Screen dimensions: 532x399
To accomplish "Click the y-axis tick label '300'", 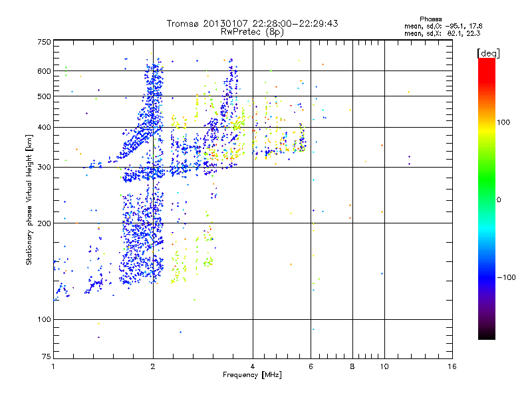I will pyautogui.click(x=44, y=167).
